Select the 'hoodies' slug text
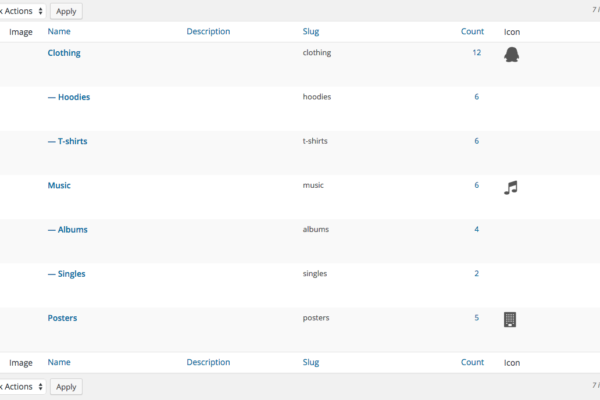 click(x=317, y=97)
